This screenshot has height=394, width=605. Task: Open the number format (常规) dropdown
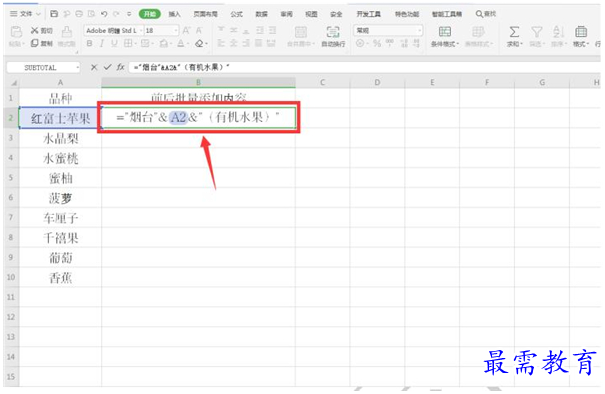(x=419, y=30)
